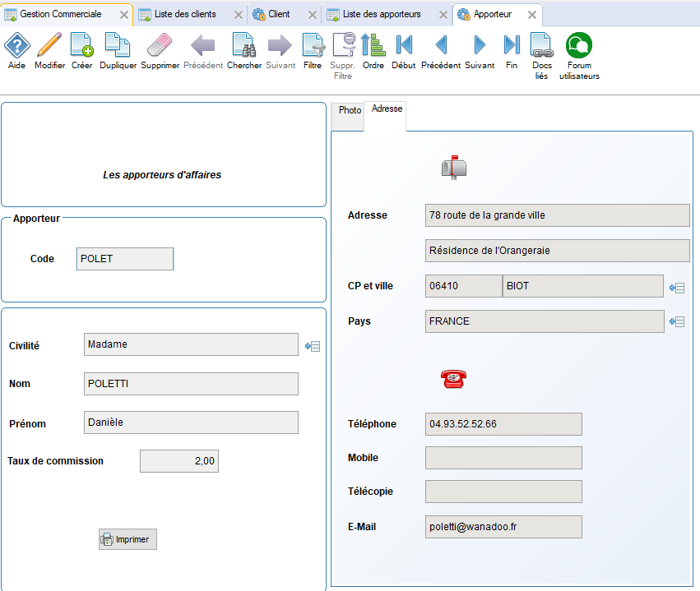This screenshot has width=700, height=591.
Task: Click the red telephone icon
Action: 453,379
